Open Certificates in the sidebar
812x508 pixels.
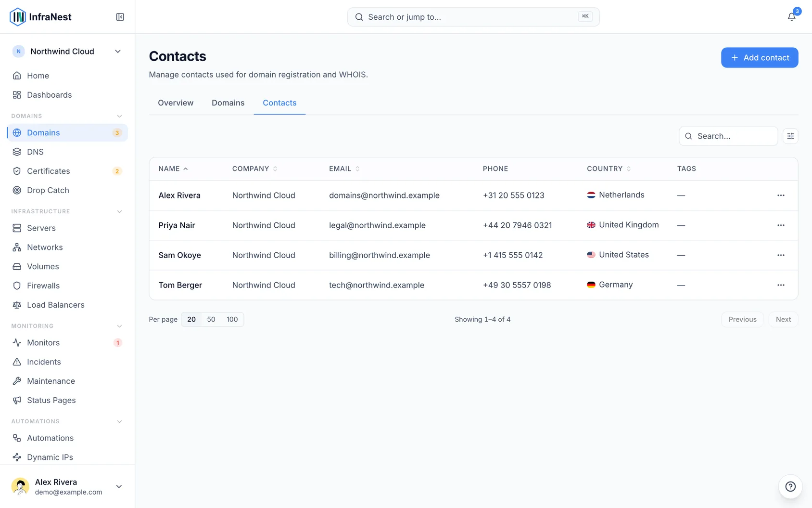tap(67, 171)
